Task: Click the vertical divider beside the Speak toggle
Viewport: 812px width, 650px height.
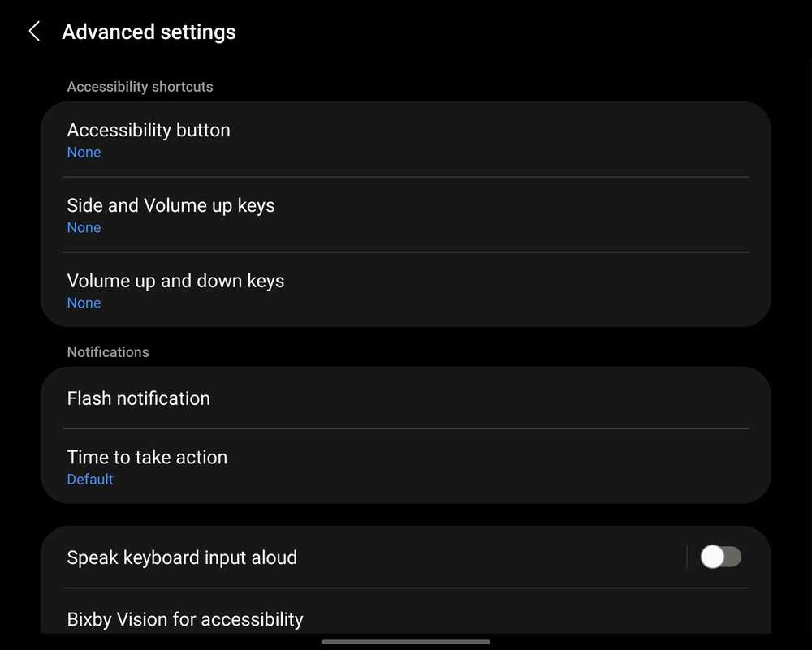Action: click(687, 557)
